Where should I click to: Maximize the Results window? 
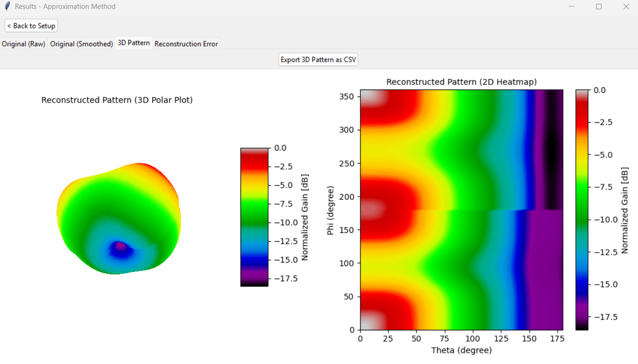(x=599, y=7)
